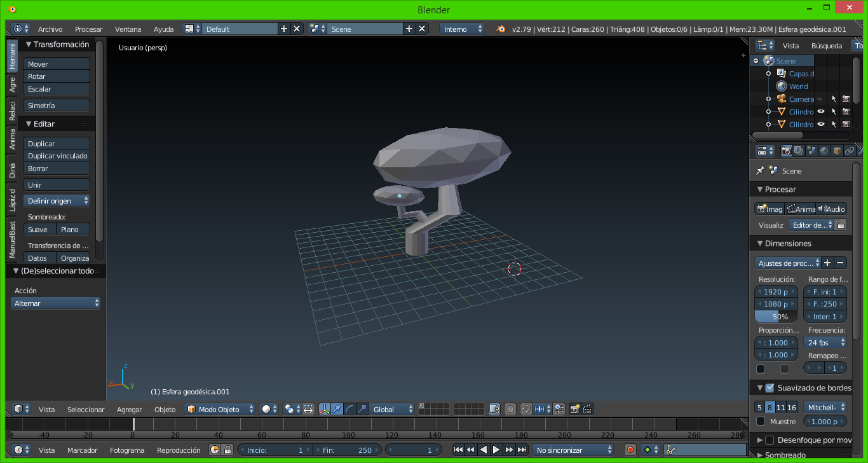This screenshot has width=868, height=463.
Task: Open the Render Layers properties tab icon
Action: pyautogui.click(x=799, y=151)
